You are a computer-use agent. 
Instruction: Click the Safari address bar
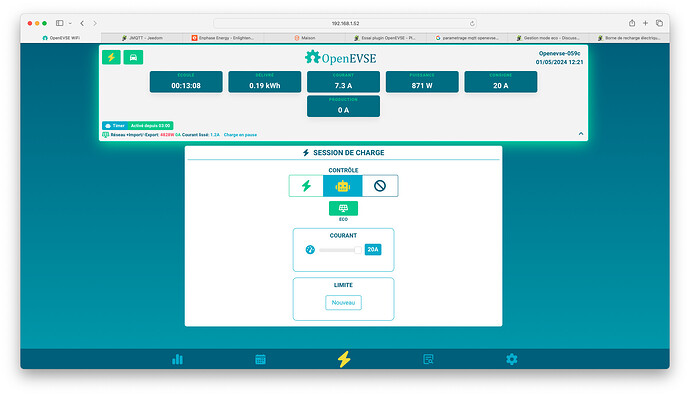point(345,23)
